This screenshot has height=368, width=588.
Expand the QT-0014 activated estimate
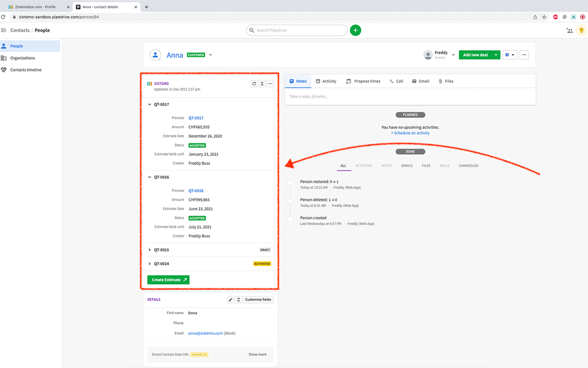click(x=149, y=264)
